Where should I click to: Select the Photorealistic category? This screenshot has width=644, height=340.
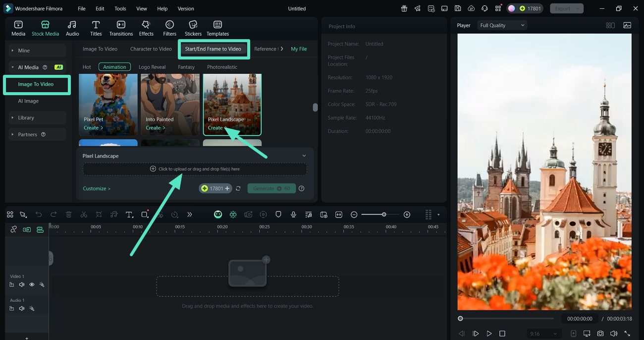(x=222, y=67)
